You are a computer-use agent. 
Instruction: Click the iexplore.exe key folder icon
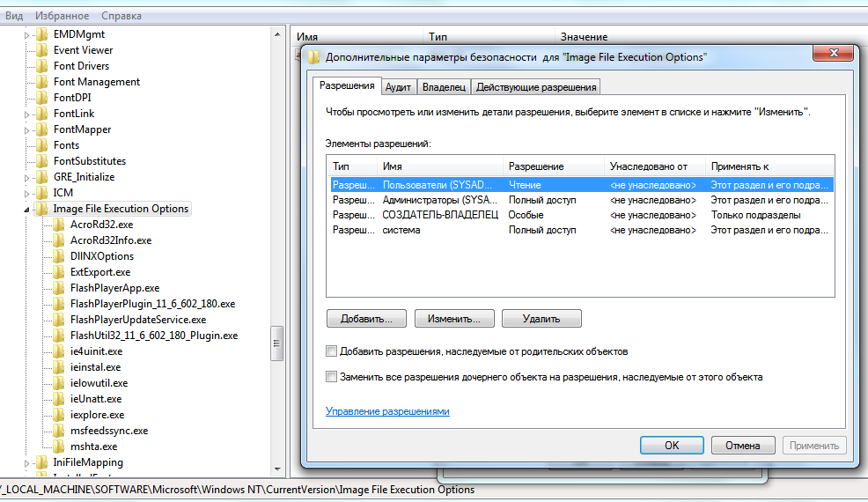pos(59,415)
